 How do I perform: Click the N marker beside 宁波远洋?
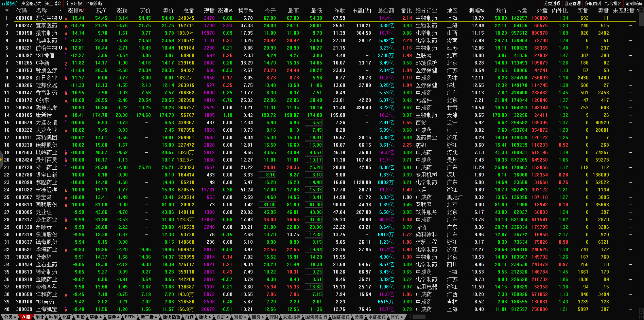[66, 190]
